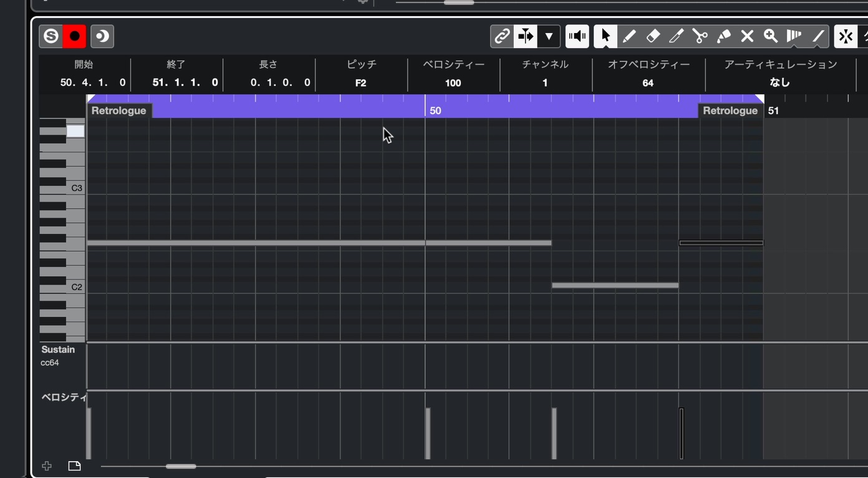Screen dimensions: 868x478
Task: Click the retrospective record moon icon
Action: [102, 36]
